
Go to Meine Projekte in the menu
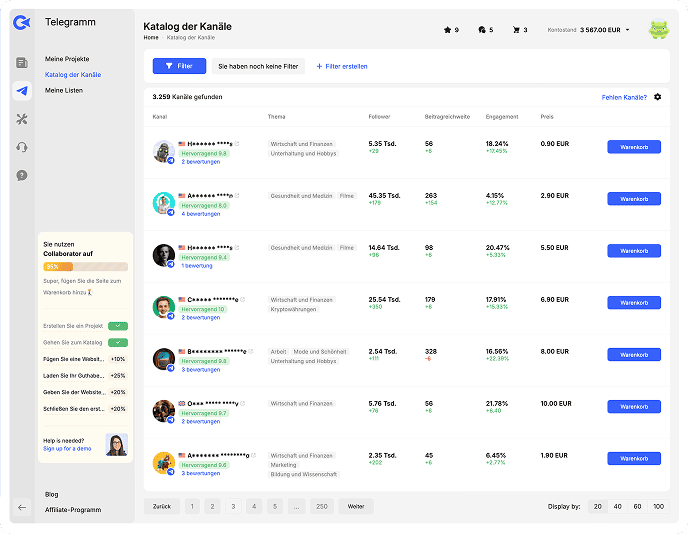point(67,59)
